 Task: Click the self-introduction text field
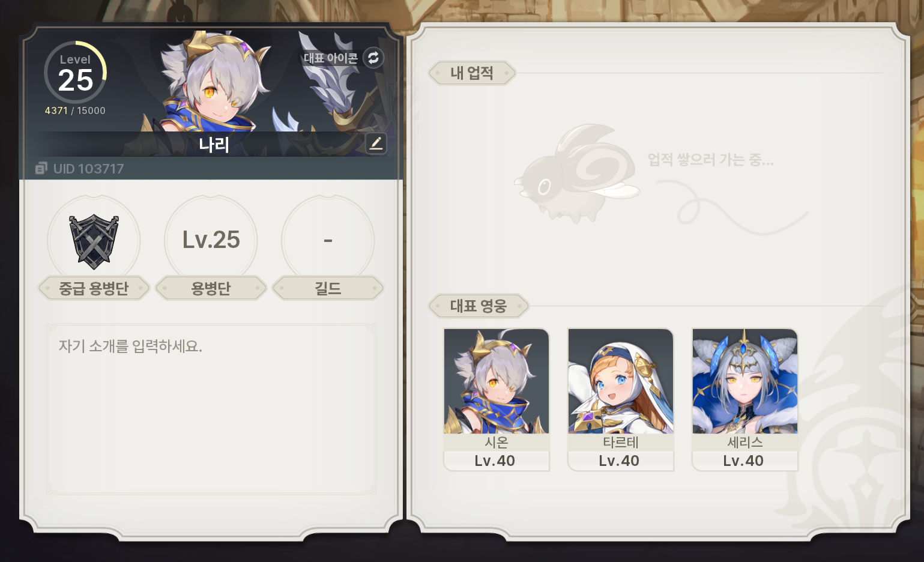[x=211, y=409]
